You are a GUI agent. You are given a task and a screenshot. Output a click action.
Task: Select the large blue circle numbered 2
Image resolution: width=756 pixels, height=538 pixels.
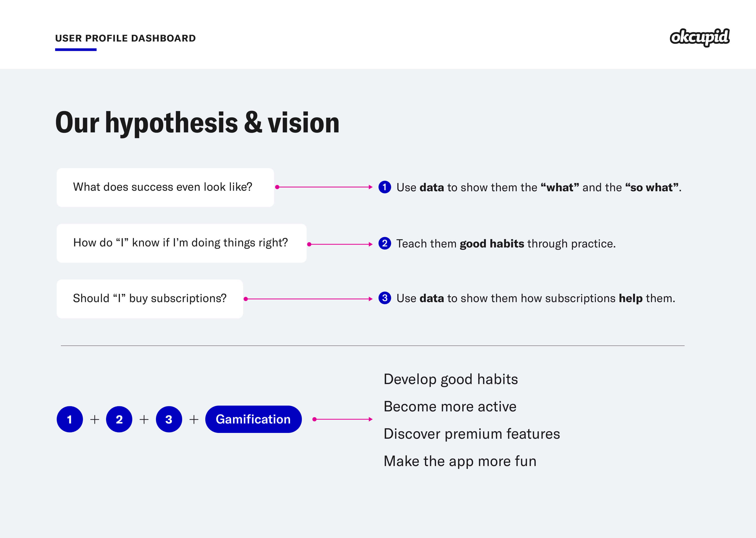click(119, 420)
